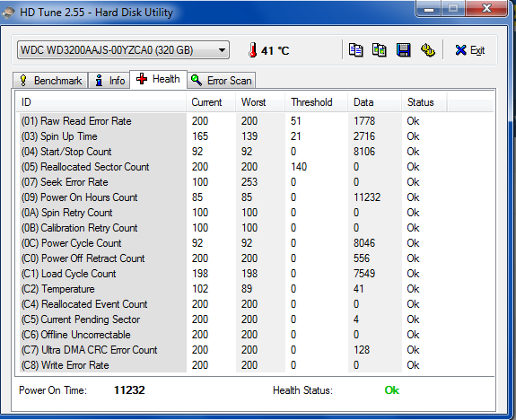
Task: Click the Status column header
Action: click(x=424, y=102)
